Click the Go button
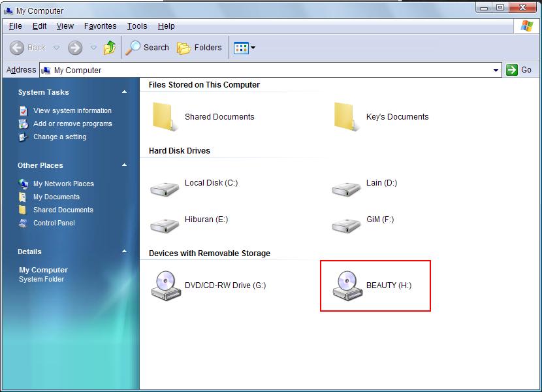The width and height of the screenshot is (542, 392). click(x=519, y=70)
